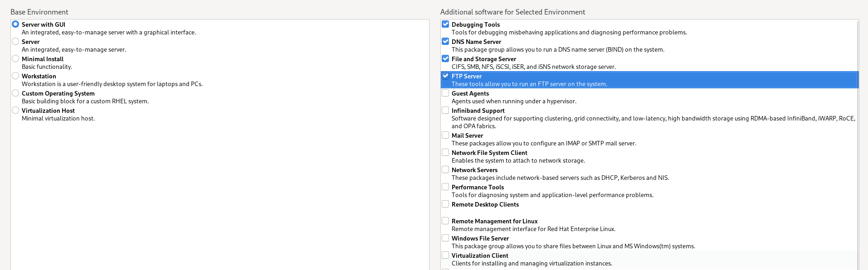This screenshot has height=270, width=868.
Task: Select Custom Operating System option
Action: point(15,93)
